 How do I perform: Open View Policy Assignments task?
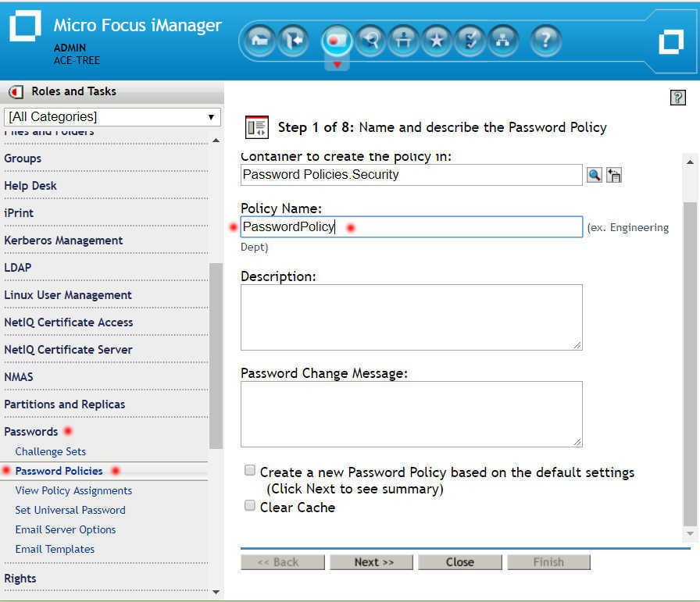click(73, 490)
